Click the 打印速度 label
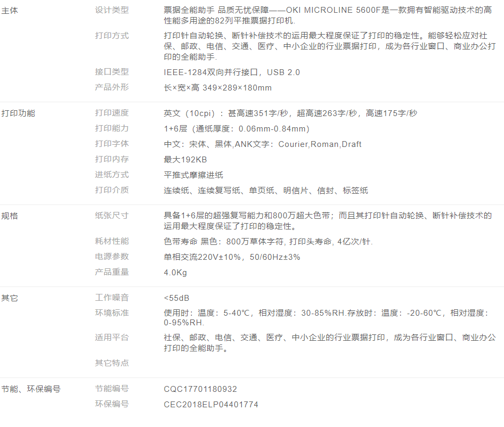Viewport: 504px width, 427px height. 112,113
